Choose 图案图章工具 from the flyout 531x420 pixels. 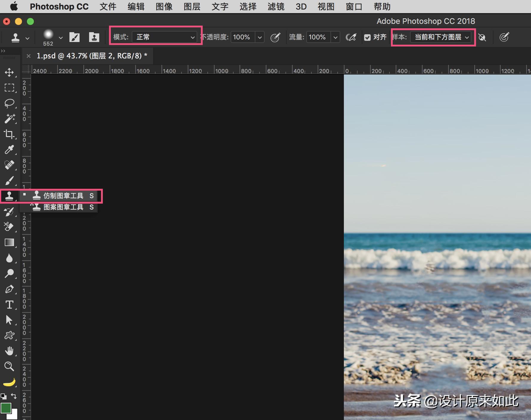click(x=63, y=207)
